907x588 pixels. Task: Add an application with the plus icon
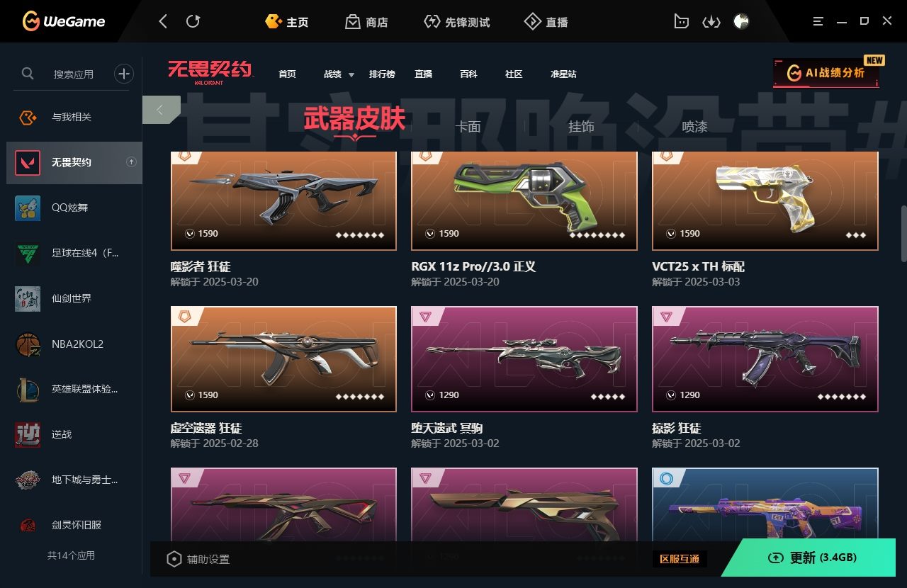tap(124, 73)
